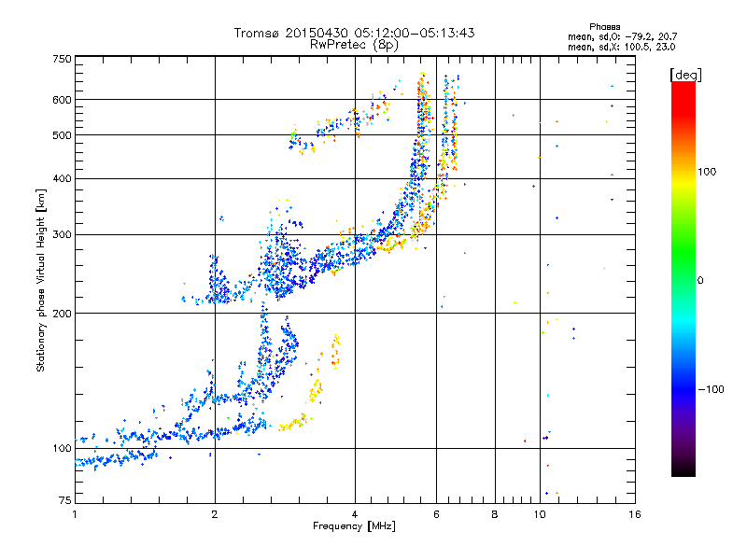Screen dimensions: 747x560
Task: Click the '[deg]' colorbar unit label
Action: [x=685, y=75]
